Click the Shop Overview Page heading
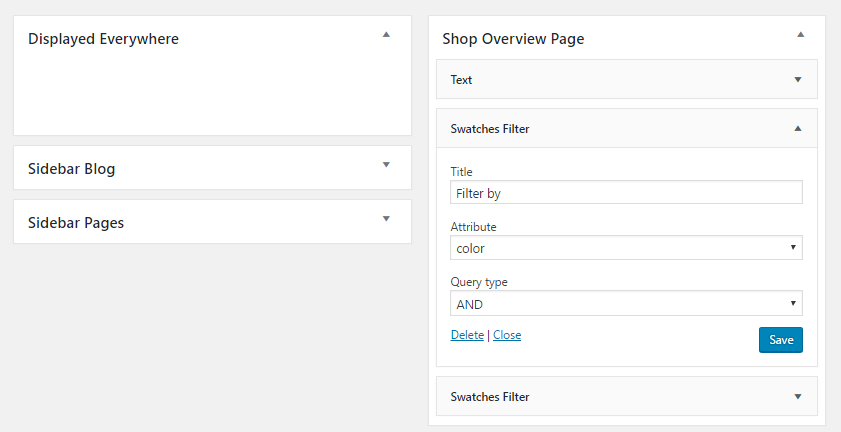The image size is (841, 432). (x=513, y=39)
